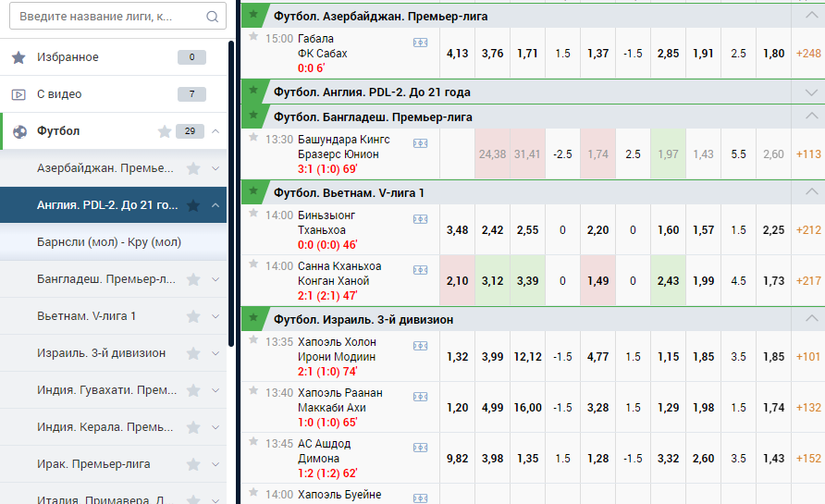This screenshot has height=504, width=825.
Task: Toggle favorite star for Футбол category
Action: point(165,131)
